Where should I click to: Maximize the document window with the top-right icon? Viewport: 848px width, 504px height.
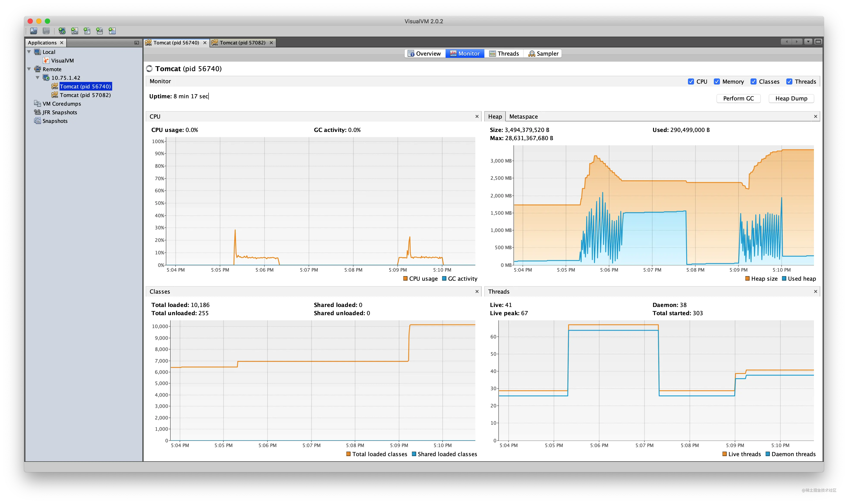point(818,42)
